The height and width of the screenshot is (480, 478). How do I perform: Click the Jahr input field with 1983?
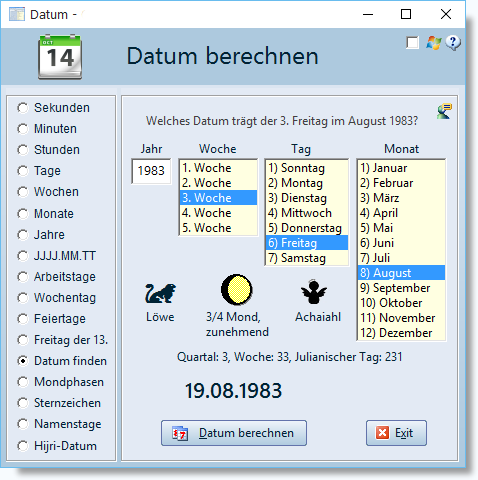click(151, 171)
